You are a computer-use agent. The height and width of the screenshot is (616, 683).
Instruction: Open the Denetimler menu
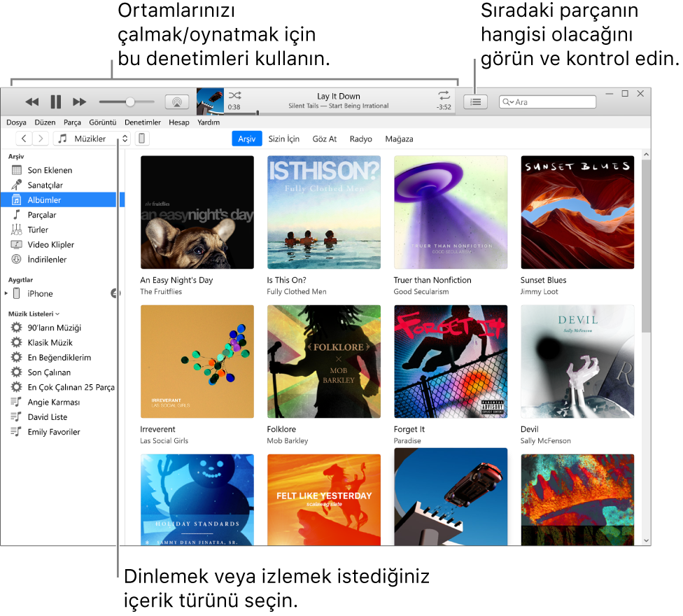click(x=143, y=122)
